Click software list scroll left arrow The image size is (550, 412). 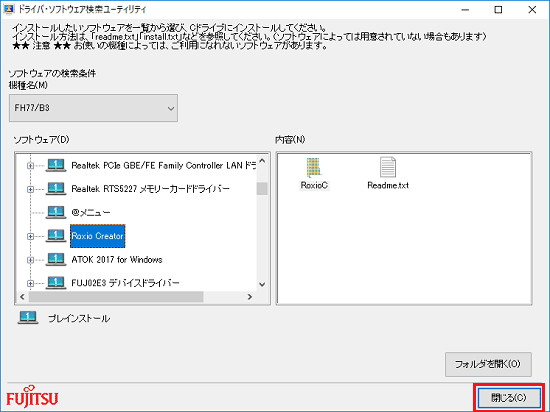22,297
